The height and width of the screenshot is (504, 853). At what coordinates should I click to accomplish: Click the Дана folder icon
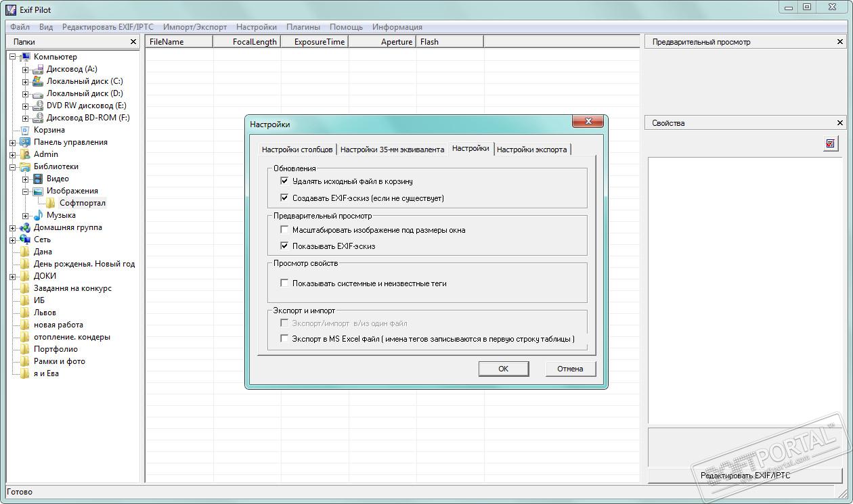click(25, 252)
